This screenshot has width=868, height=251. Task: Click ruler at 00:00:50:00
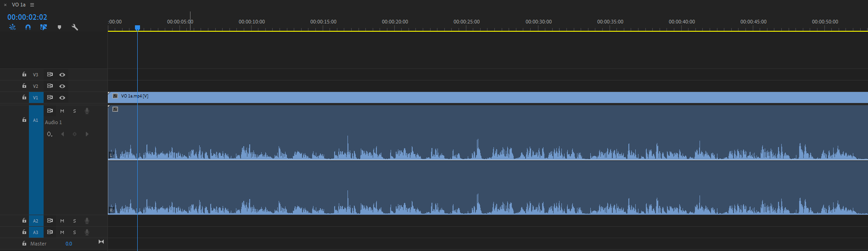[x=825, y=22]
